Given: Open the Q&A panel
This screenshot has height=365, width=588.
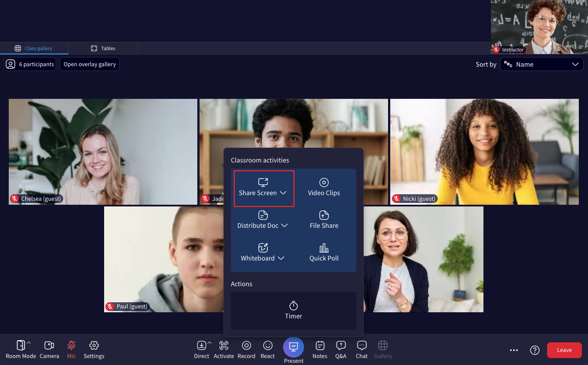Looking at the screenshot, I should (341, 350).
